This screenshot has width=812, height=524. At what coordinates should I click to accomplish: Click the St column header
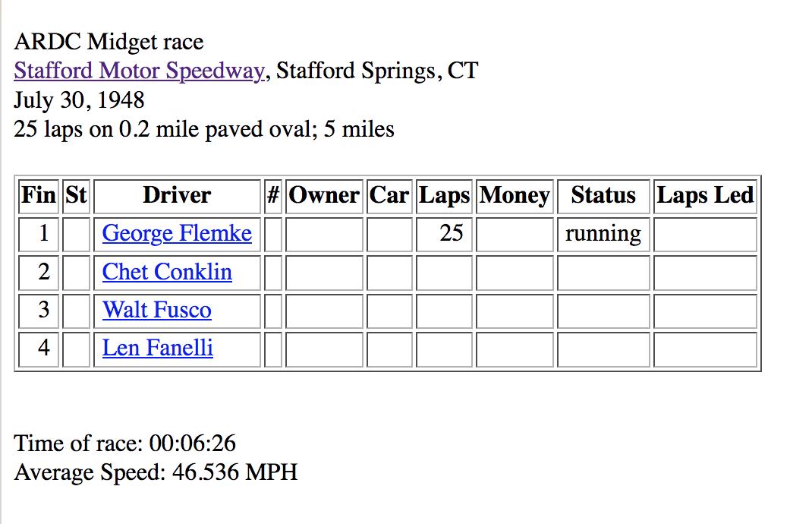[x=76, y=196]
